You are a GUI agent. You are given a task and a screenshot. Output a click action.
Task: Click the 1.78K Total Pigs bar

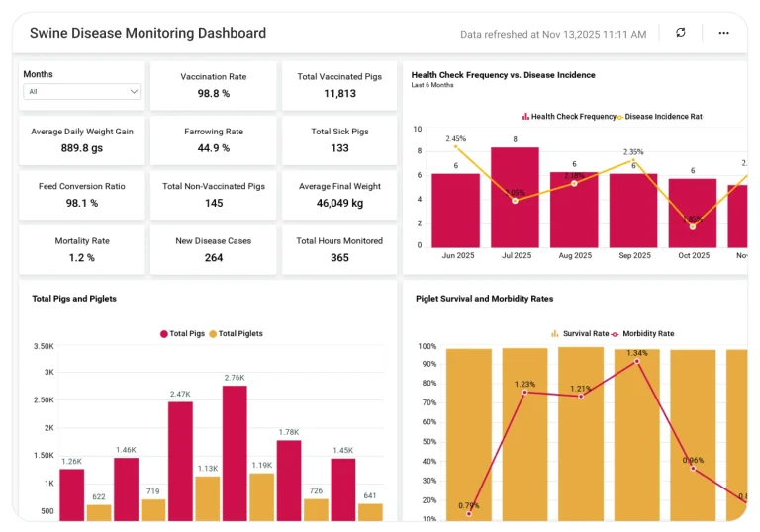click(289, 481)
